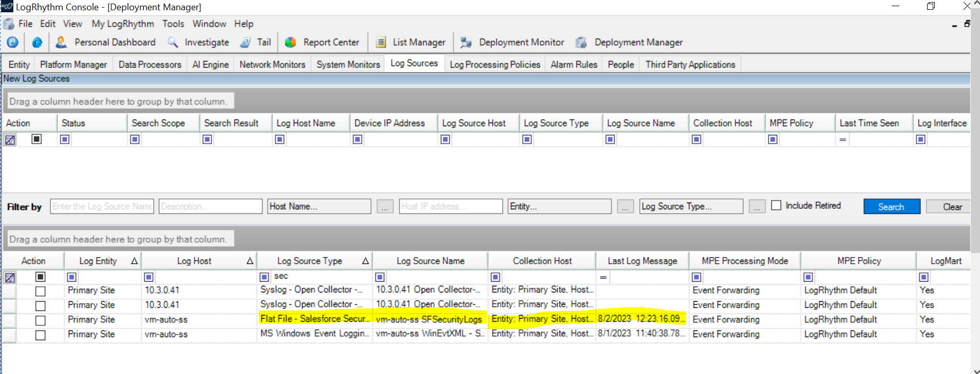Open the Tools menu
This screenshot has height=374, width=980.
coord(173,24)
